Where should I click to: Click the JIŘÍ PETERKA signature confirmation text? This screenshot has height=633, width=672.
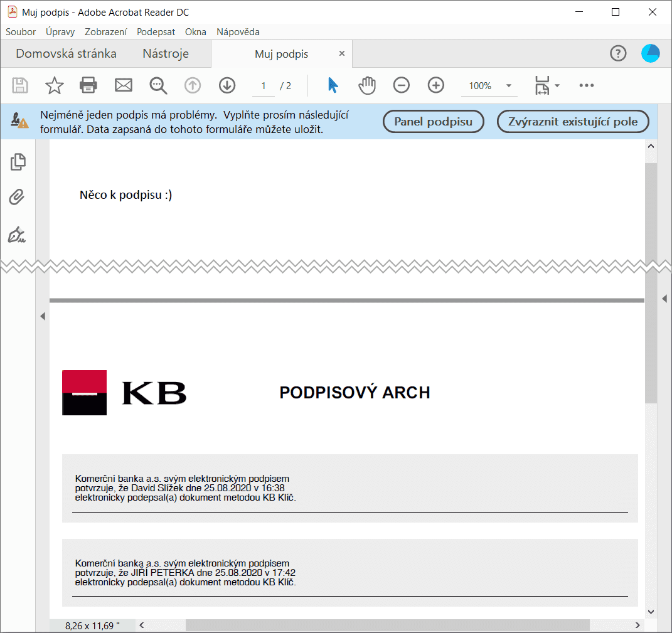(x=185, y=573)
